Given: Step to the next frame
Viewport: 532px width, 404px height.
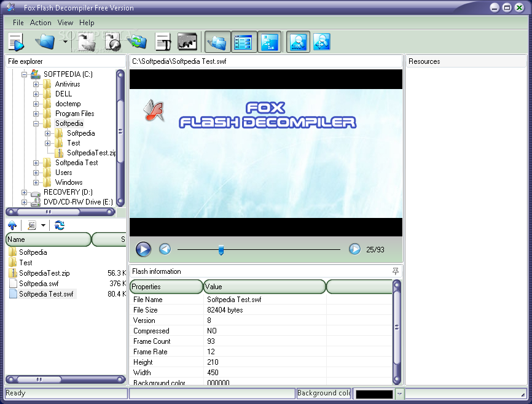Looking at the screenshot, I should [354, 249].
